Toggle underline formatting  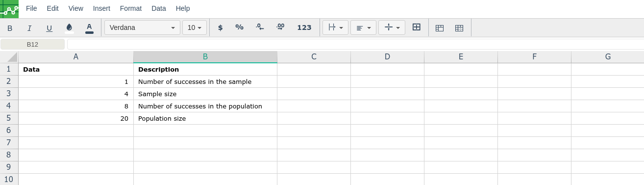(x=50, y=28)
